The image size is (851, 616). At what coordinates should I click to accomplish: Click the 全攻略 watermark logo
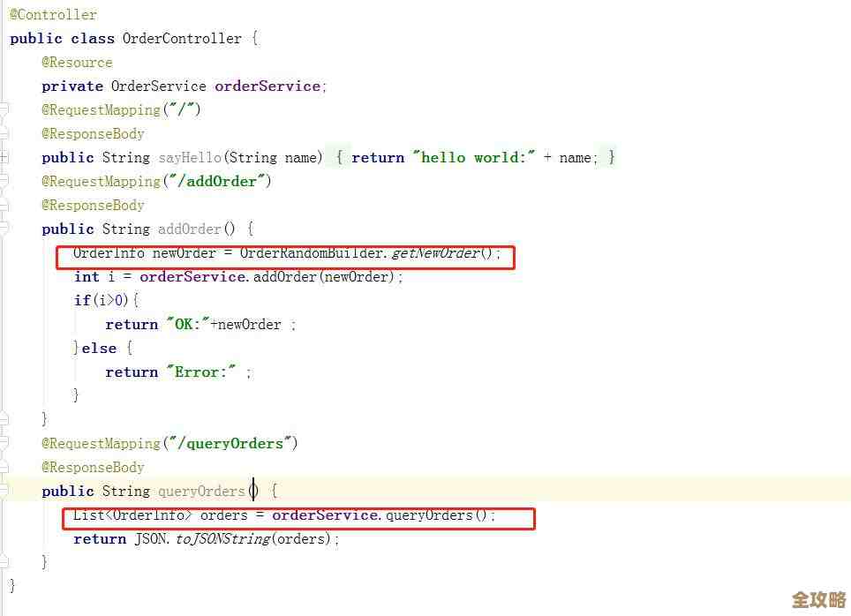click(818, 600)
